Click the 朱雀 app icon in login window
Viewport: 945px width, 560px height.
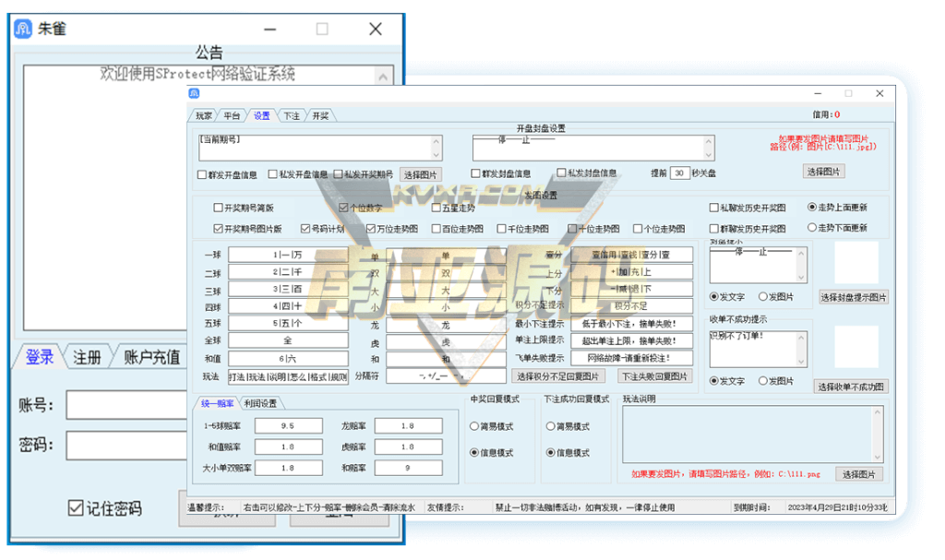coord(23,29)
